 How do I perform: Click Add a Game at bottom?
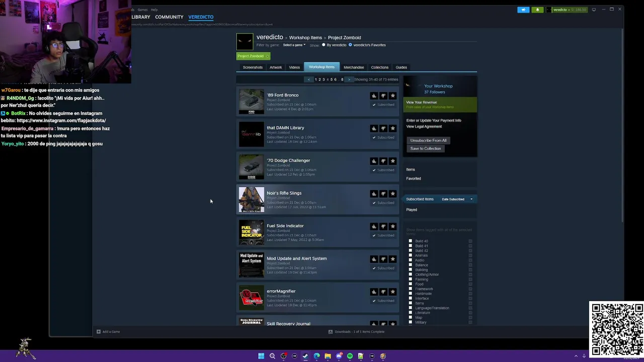tap(108, 331)
